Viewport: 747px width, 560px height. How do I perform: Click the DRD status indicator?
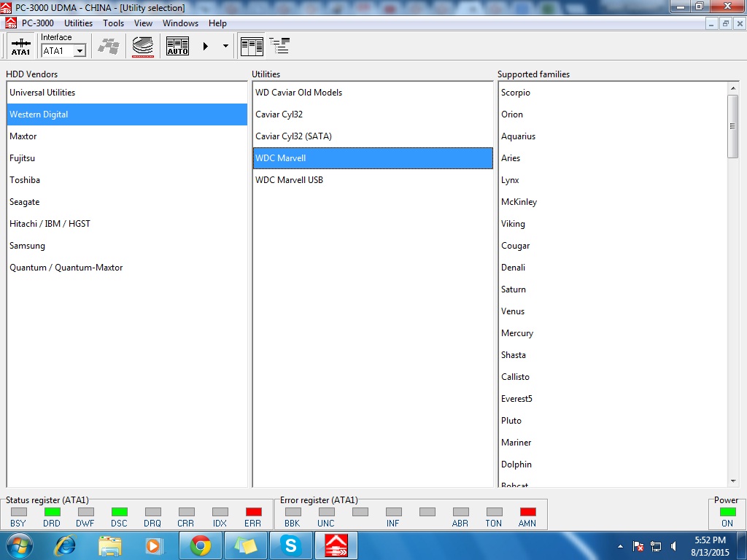coord(52,512)
